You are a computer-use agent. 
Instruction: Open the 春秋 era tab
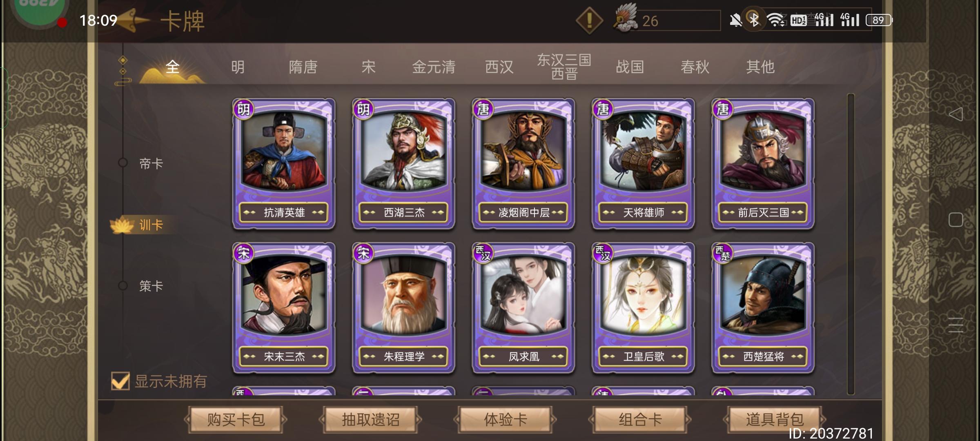tap(695, 67)
